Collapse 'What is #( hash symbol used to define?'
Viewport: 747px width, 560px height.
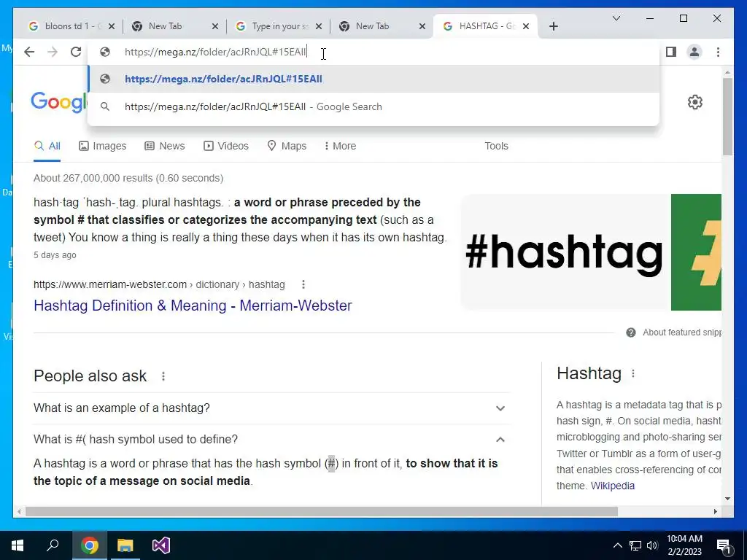(x=271, y=439)
